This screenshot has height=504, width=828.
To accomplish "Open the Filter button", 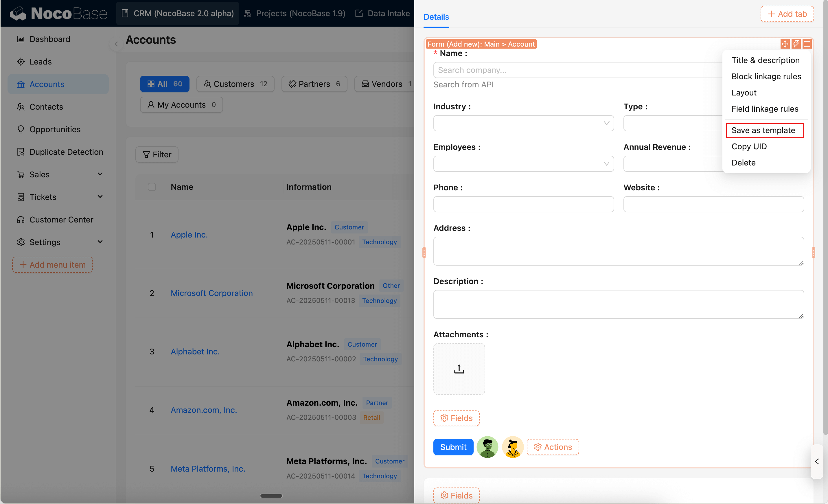I will point(157,154).
